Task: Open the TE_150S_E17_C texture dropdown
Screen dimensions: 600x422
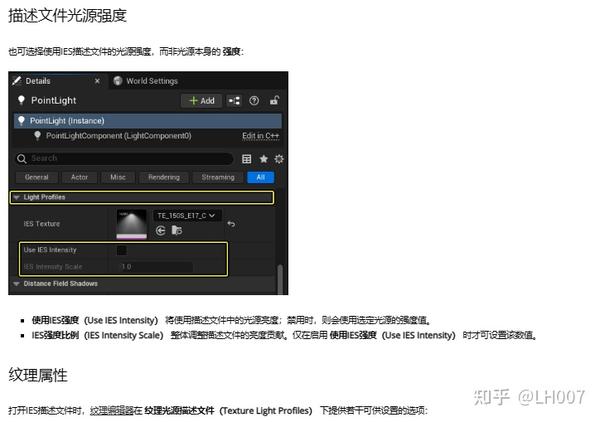Action: pos(187,216)
